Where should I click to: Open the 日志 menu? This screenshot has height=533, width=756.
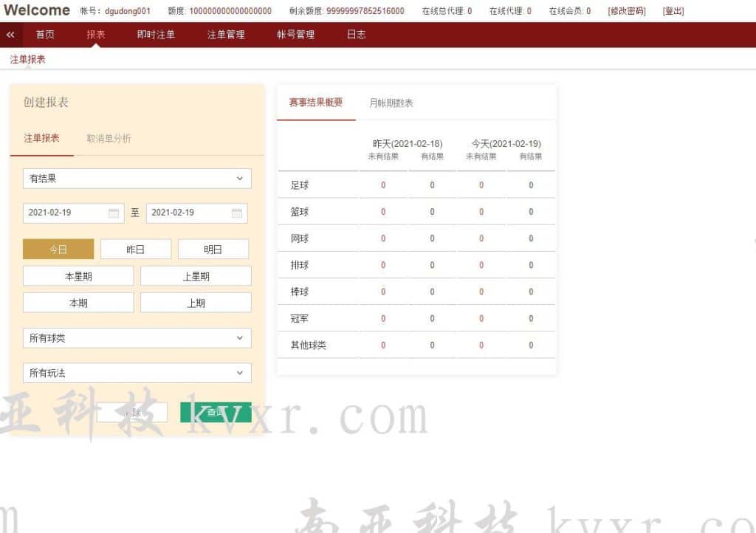coord(357,35)
